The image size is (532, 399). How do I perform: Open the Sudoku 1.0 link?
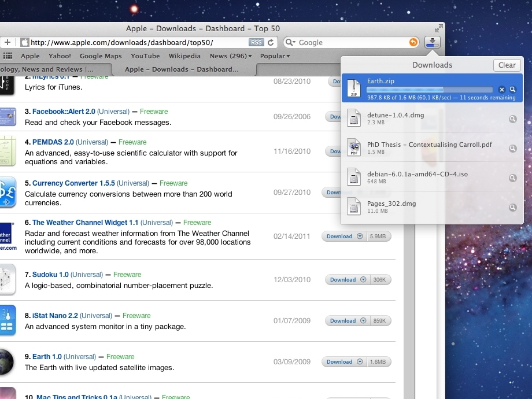pos(50,275)
